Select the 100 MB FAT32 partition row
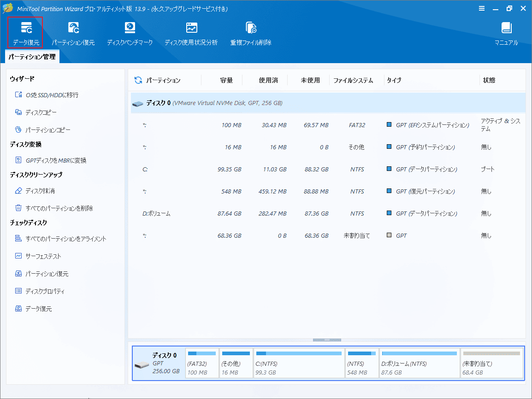 coord(328,125)
